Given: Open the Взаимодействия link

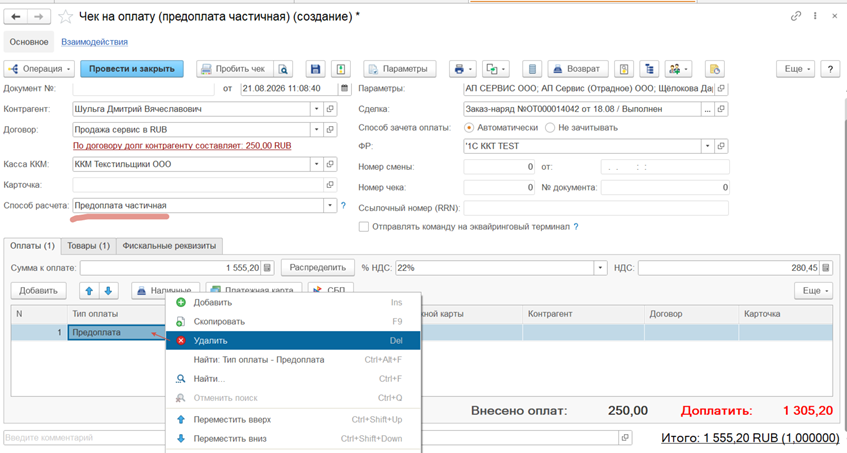Looking at the screenshot, I should (95, 42).
